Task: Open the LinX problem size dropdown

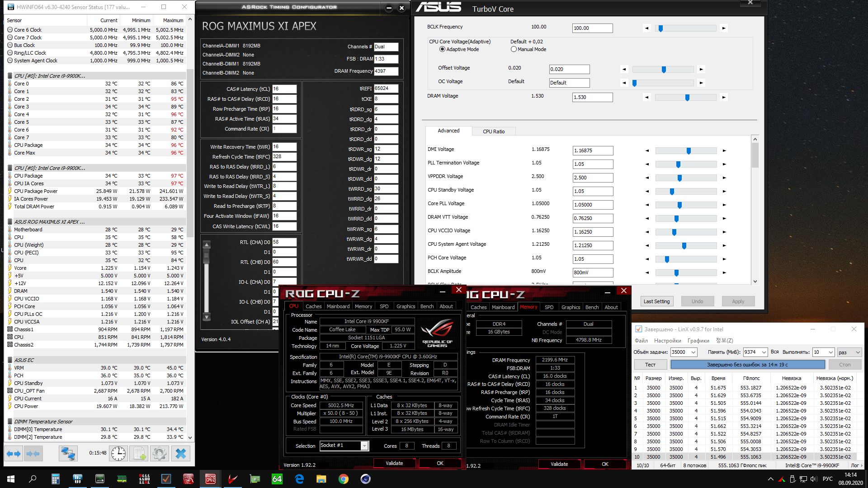Action: [693, 352]
